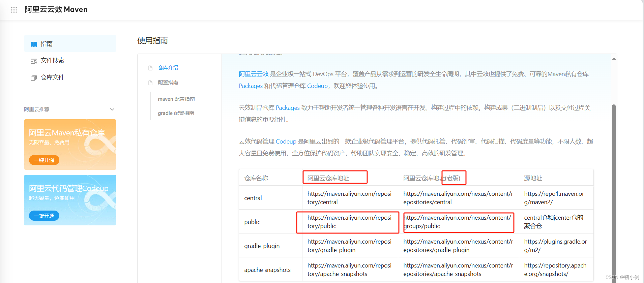Open maven 配置指南 section
The image size is (644, 283).
(176, 99)
